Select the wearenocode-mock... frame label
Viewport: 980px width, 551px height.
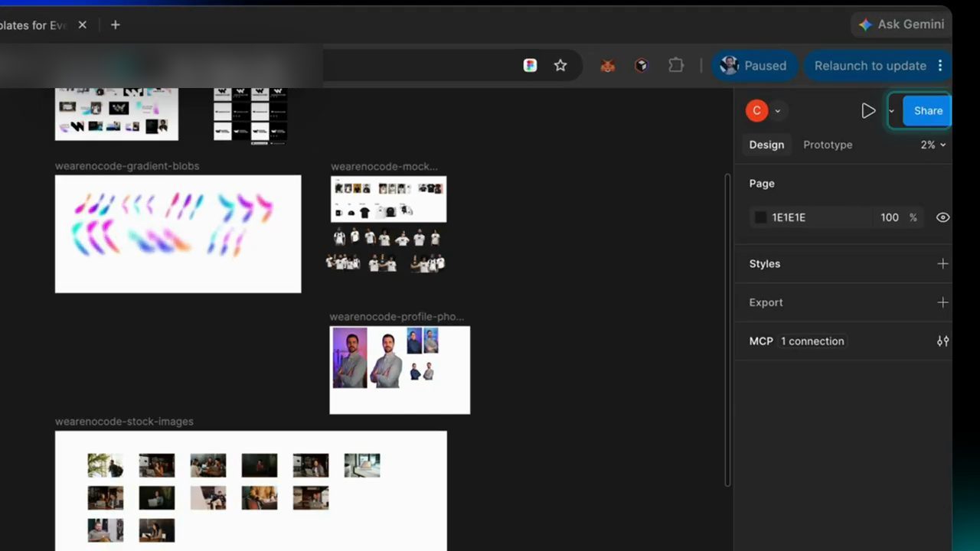(384, 166)
